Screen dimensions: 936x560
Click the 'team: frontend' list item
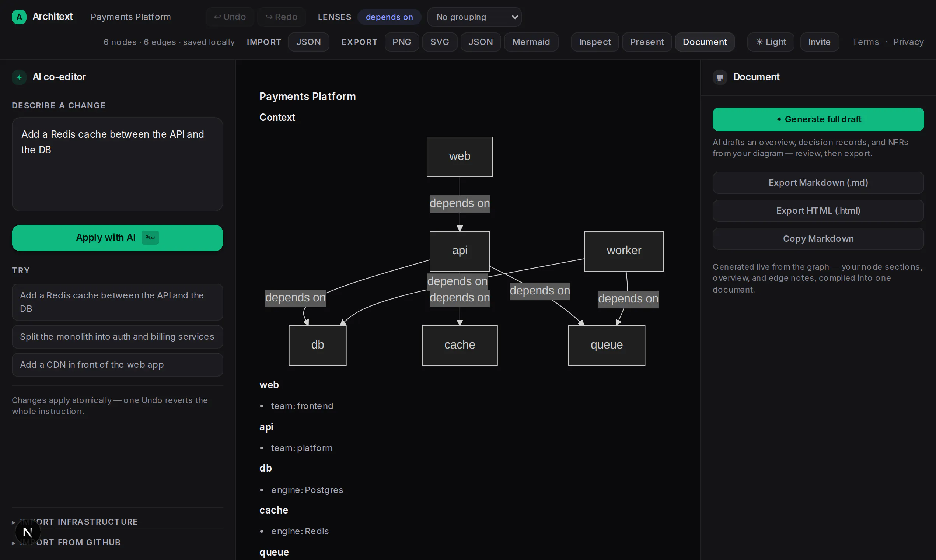pos(302,406)
